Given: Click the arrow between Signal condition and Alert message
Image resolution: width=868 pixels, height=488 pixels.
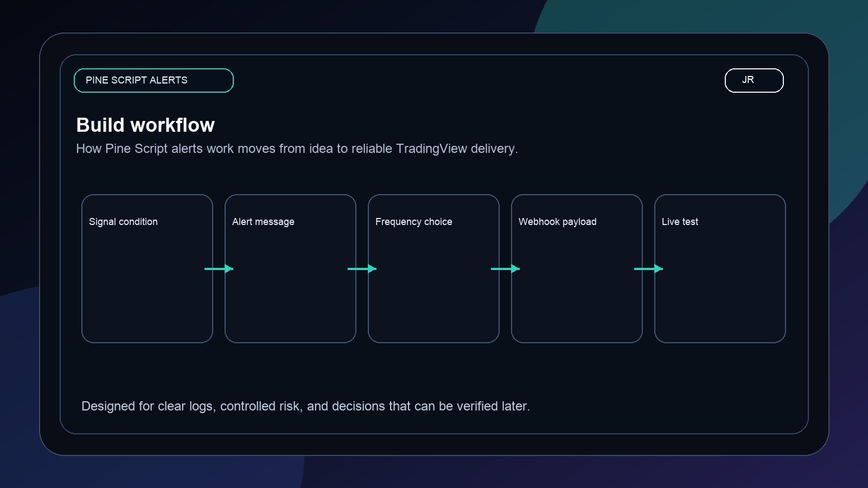Looking at the screenshot, I should coord(219,268).
